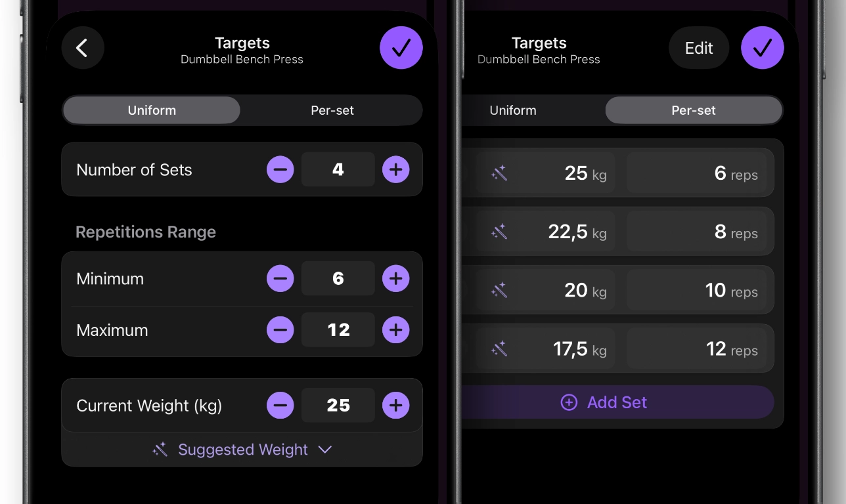Expand the Suggested Weight section
This screenshot has width=846, height=504.
click(242, 450)
